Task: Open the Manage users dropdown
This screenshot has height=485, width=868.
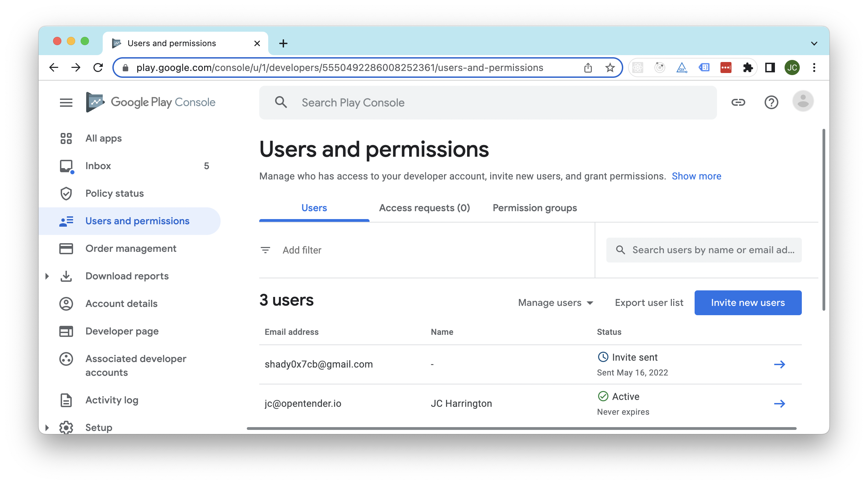Action: 556,303
